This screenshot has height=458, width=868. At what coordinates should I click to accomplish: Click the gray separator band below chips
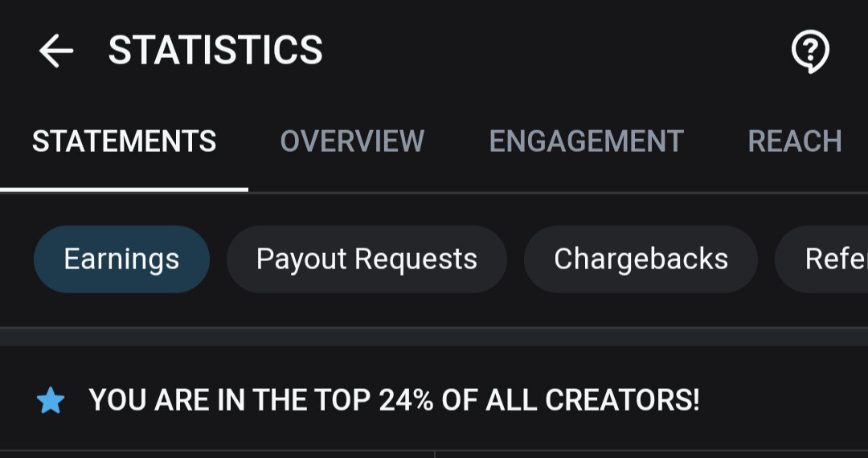point(434,337)
